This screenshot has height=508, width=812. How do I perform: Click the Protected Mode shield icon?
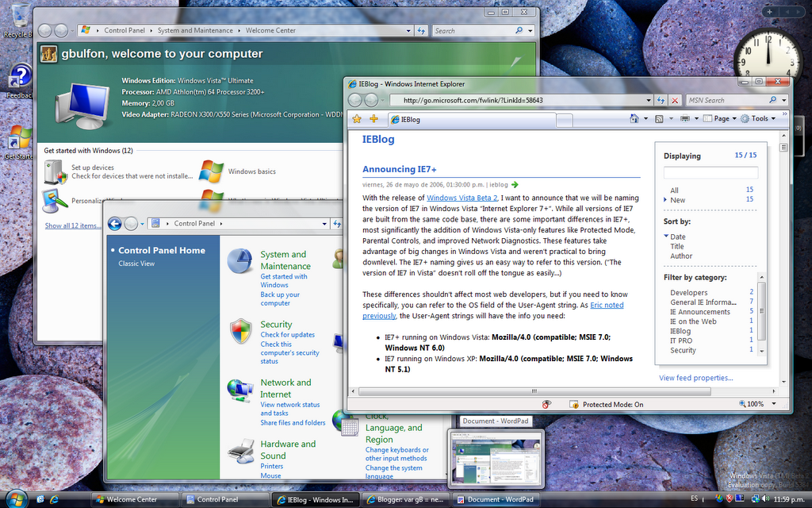click(x=573, y=404)
